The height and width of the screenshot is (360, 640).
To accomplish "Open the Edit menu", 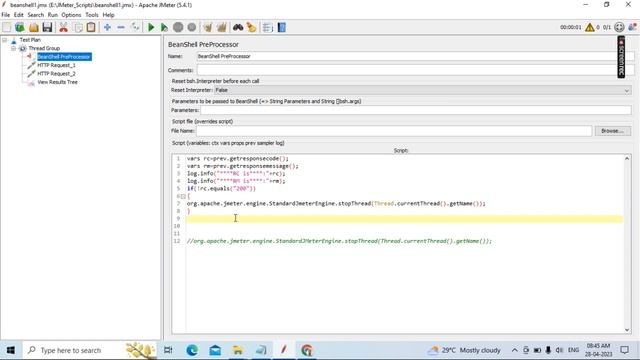I will [x=19, y=15].
